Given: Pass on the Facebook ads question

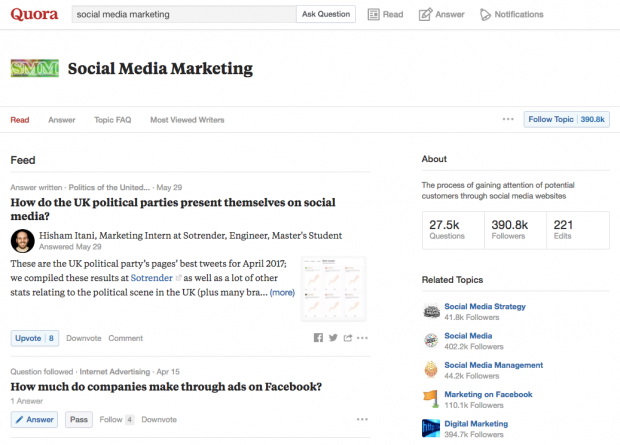Looking at the screenshot, I should point(79,420).
